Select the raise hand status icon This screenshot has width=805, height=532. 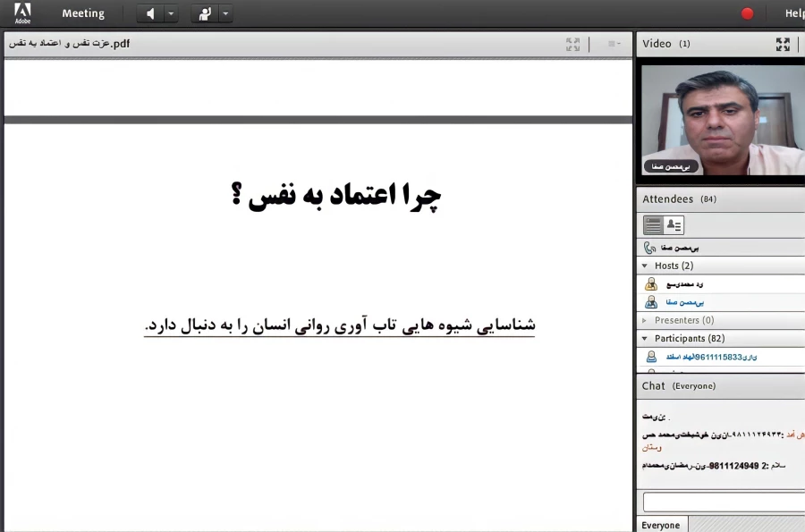click(204, 13)
